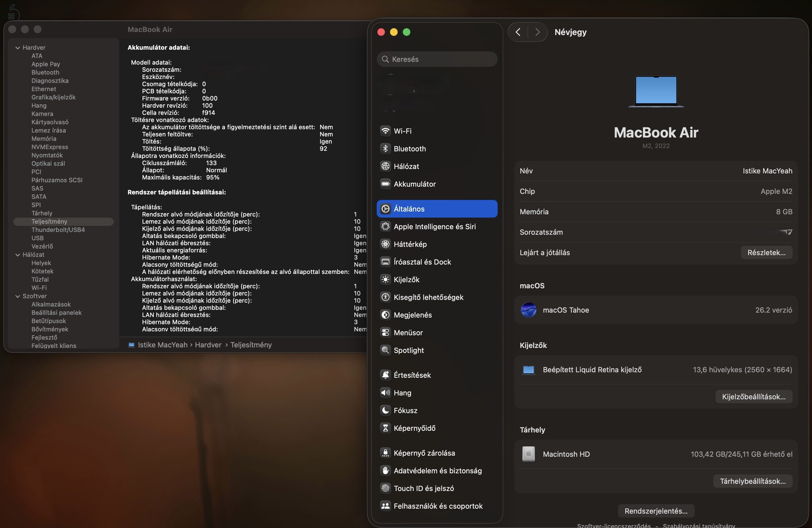Select Thunderbolt/USB4 in the hardware list
The height and width of the screenshot is (528, 812).
pos(58,230)
